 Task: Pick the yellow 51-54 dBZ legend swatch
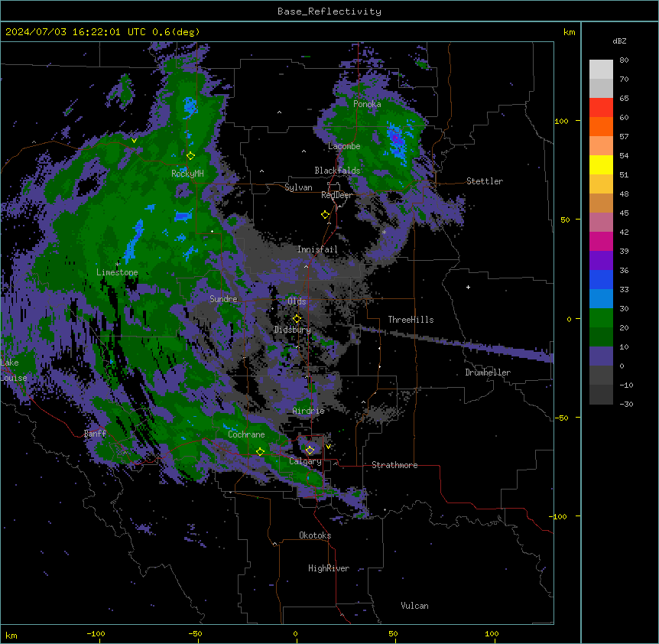pos(601,164)
